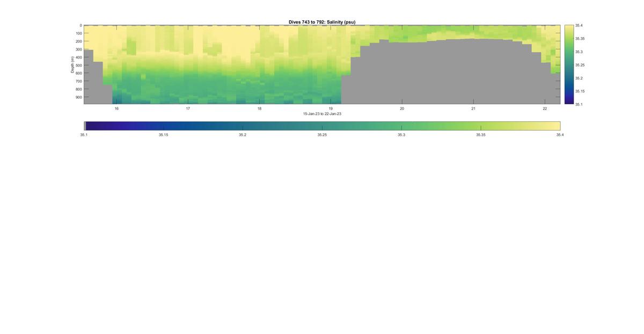Click the depth axis tick "900"
This screenshot has height=334, width=644.
click(78, 97)
